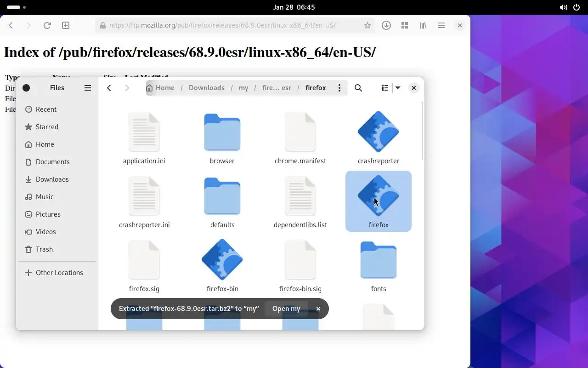Select the defaults folder
588x368 pixels.
(x=222, y=201)
